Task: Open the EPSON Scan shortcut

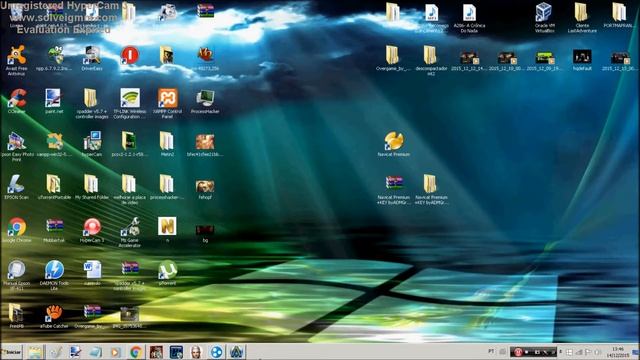Action: point(16,187)
